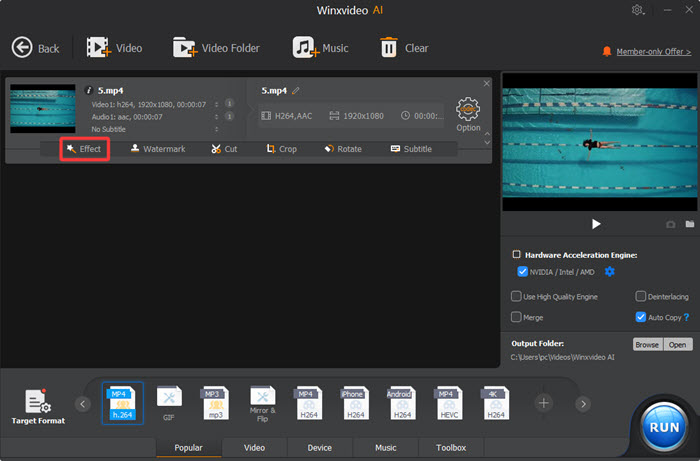This screenshot has width=700, height=461.
Task: Rename output 5.mp4 with pencil icon
Action: (x=296, y=91)
